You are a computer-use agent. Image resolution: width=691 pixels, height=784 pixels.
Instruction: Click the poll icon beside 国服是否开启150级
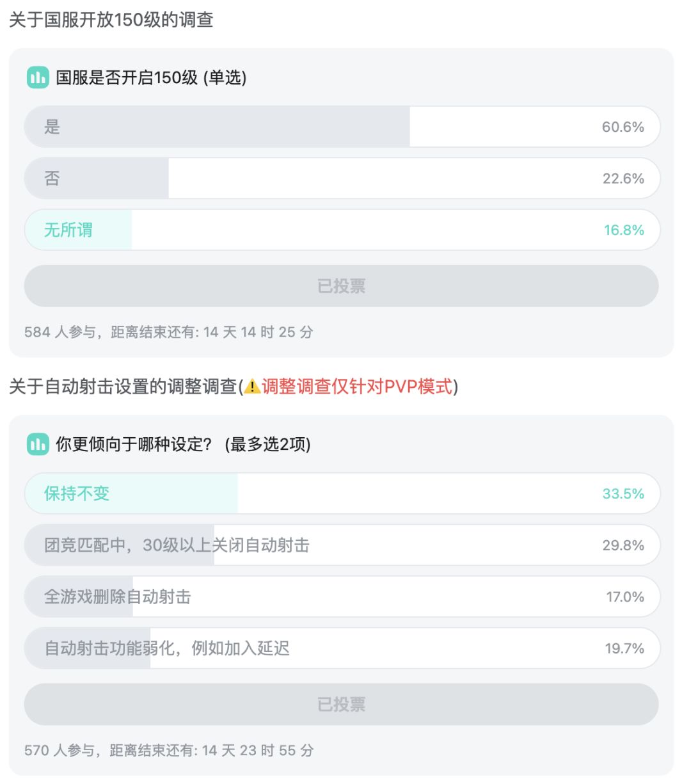coord(38,78)
